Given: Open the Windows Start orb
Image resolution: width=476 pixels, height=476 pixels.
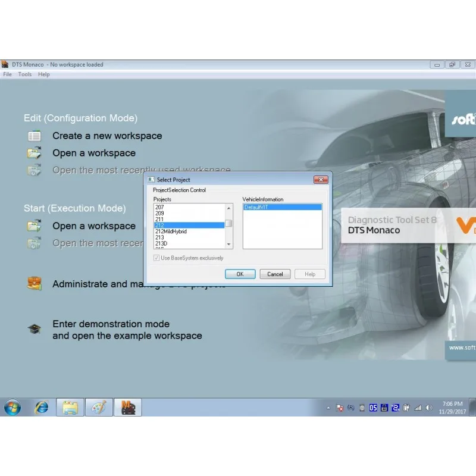Looking at the screenshot, I should (12, 408).
